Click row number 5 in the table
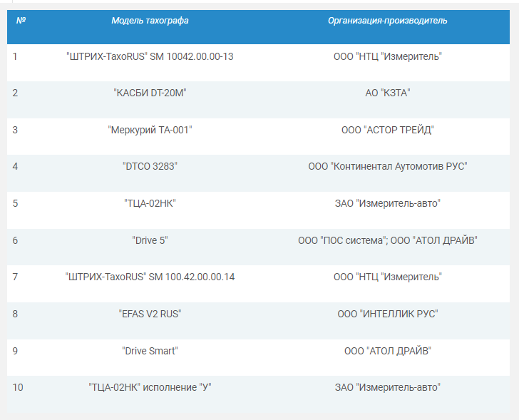The image size is (519, 420). [15, 203]
